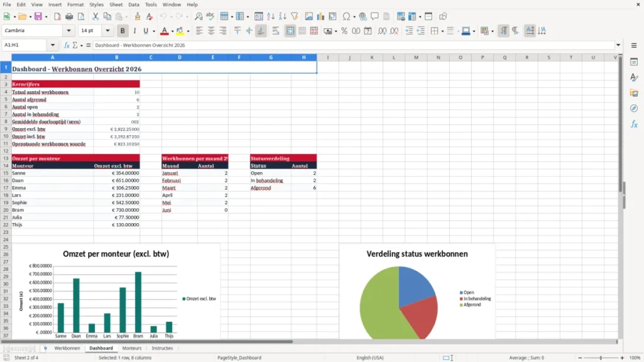Apply red Font Color swatch
This screenshot has width=644, height=362.
(164, 31)
